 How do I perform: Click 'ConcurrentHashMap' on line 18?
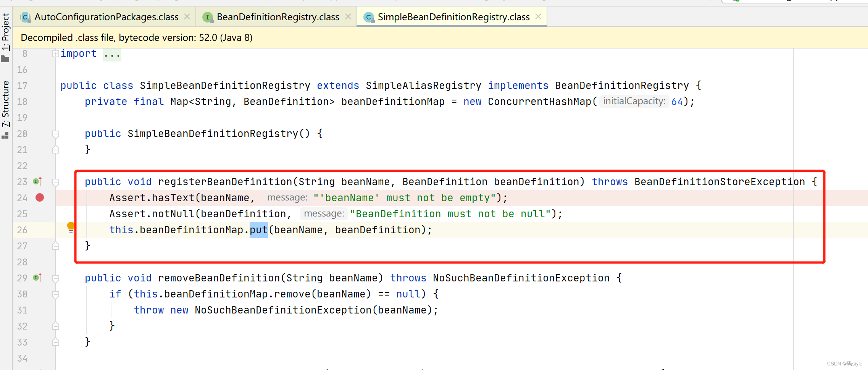(539, 102)
